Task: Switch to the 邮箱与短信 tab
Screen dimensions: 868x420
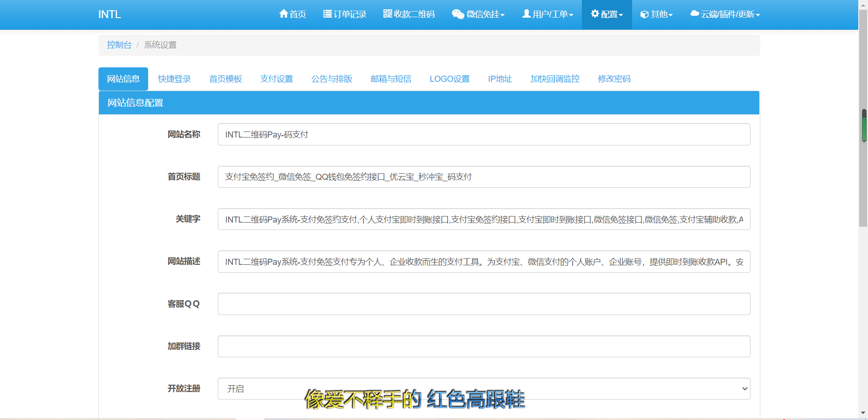Action: point(391,79)
